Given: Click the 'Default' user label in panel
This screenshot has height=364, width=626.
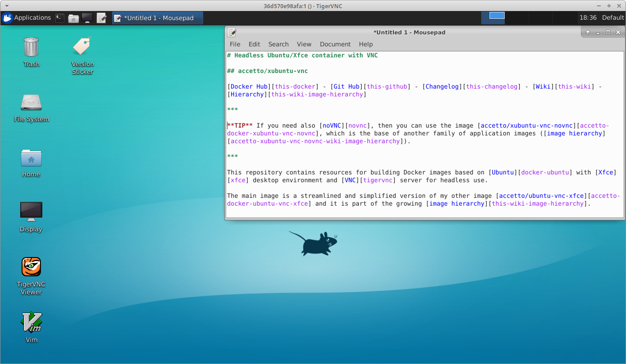Looking at the screenshot, I should pyautogui.click(x=613, y=18).
